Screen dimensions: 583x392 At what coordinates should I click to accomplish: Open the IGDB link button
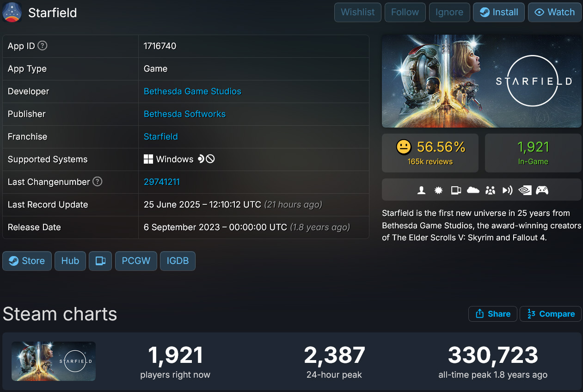[x=178, y=261]
